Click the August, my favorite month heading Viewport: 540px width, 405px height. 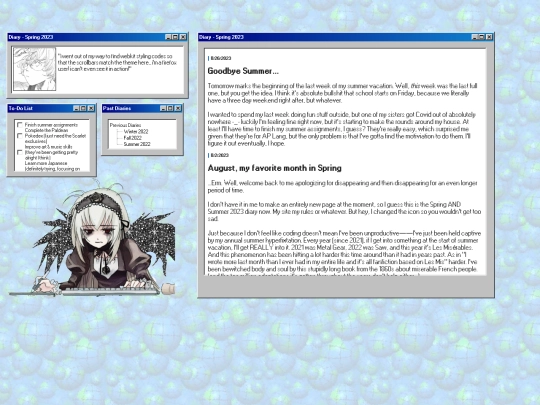tap(274, 168)
